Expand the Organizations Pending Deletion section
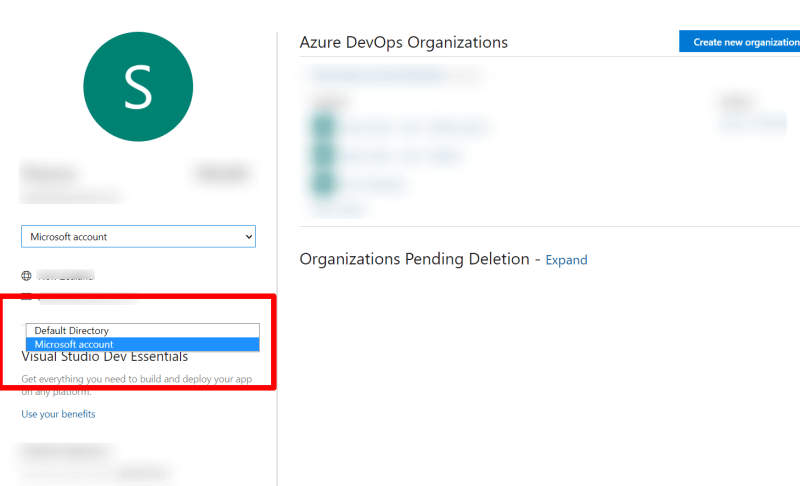Screen dimensions: 800x486 coord(566,260)
